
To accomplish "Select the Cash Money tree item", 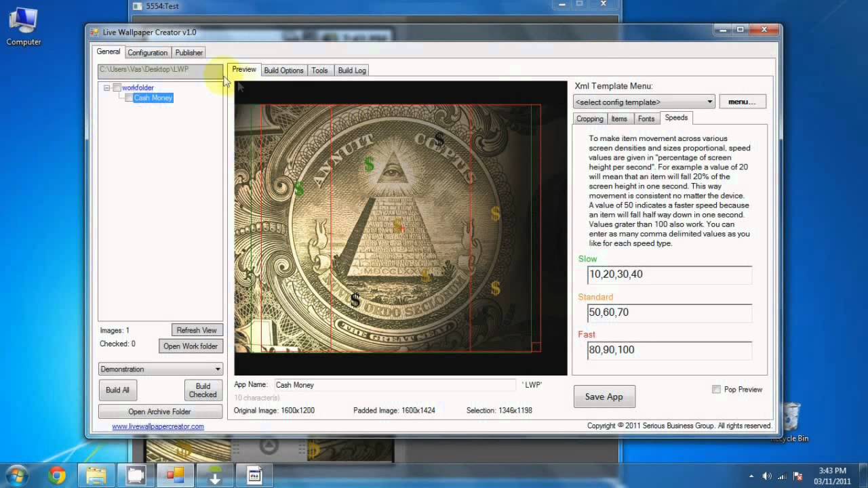I will click(x=153, y=98).
